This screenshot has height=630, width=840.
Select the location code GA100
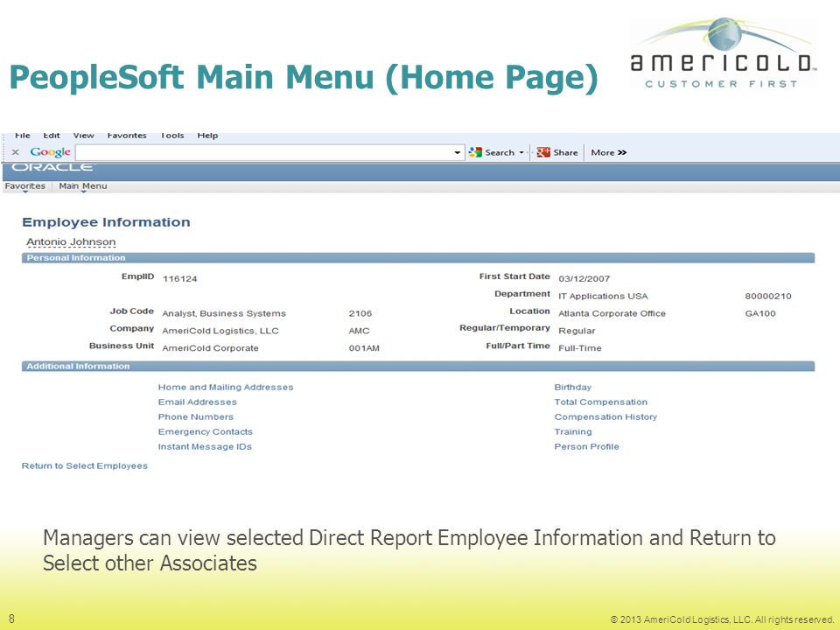point(760,314)
